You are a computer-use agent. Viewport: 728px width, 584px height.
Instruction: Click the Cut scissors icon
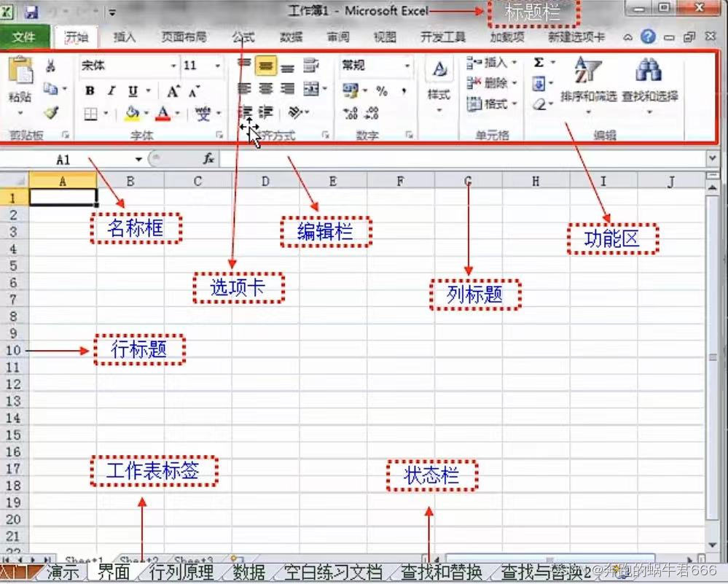coord(50,66)
